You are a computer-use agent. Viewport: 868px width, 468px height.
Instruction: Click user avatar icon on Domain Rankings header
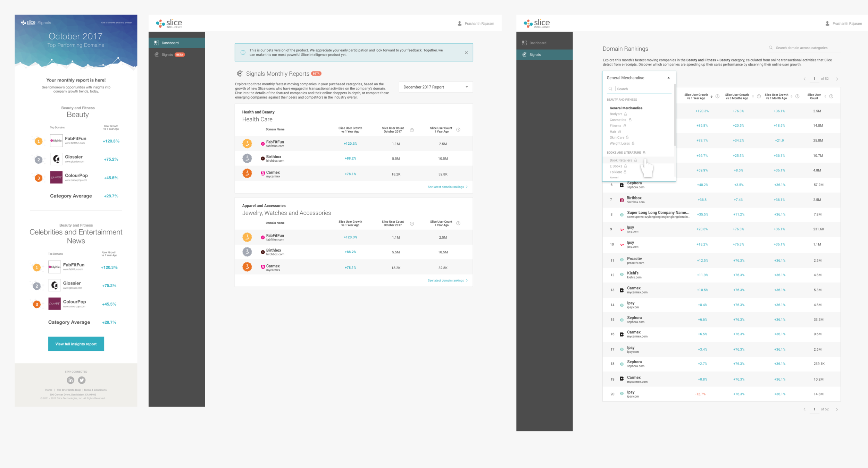(x=827, y=24)
